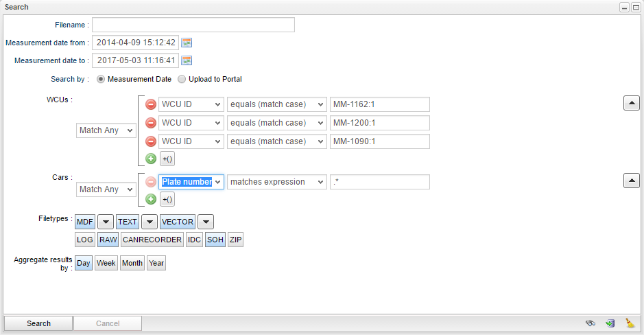Aggregate results by Week
The height and width of the screenshot is (335, 644).
pyautogui.click(x=106, y=263)
